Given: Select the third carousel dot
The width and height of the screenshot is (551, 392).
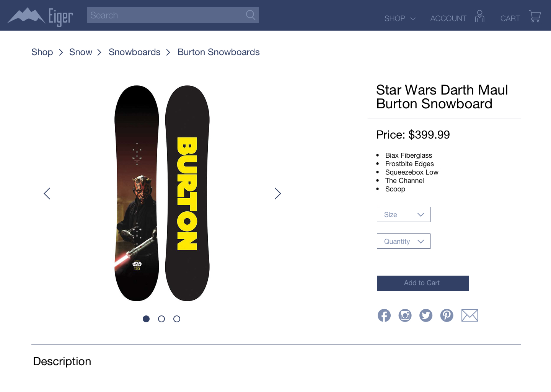Looking at the screenshot, I should click(x=177, y=319).
